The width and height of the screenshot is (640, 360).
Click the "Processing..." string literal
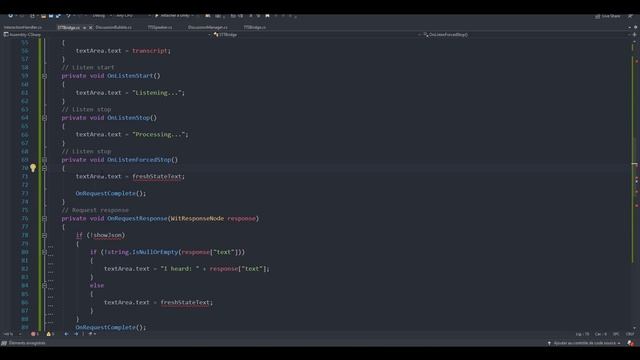[159, 134]
